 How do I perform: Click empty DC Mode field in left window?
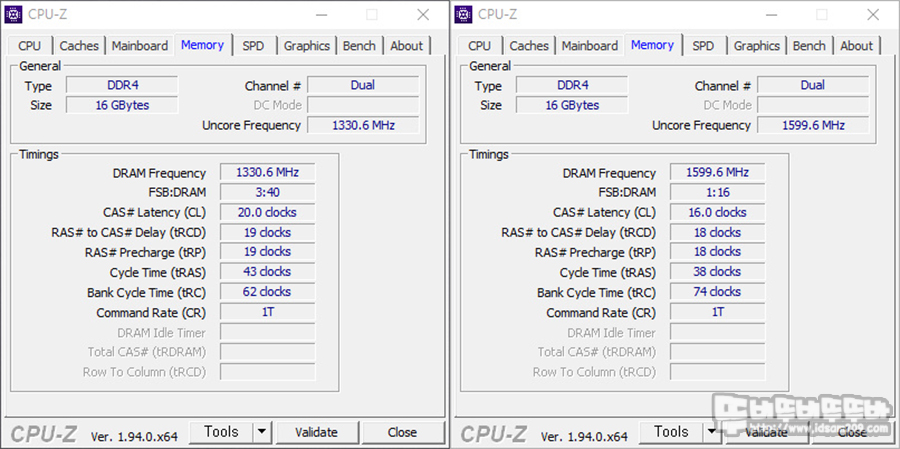(x=363, y=105)
